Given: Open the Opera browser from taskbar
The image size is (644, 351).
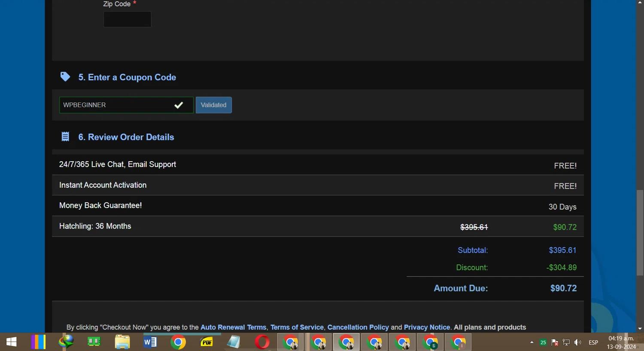Looking at the screenshot, I should tap(262, 342).
